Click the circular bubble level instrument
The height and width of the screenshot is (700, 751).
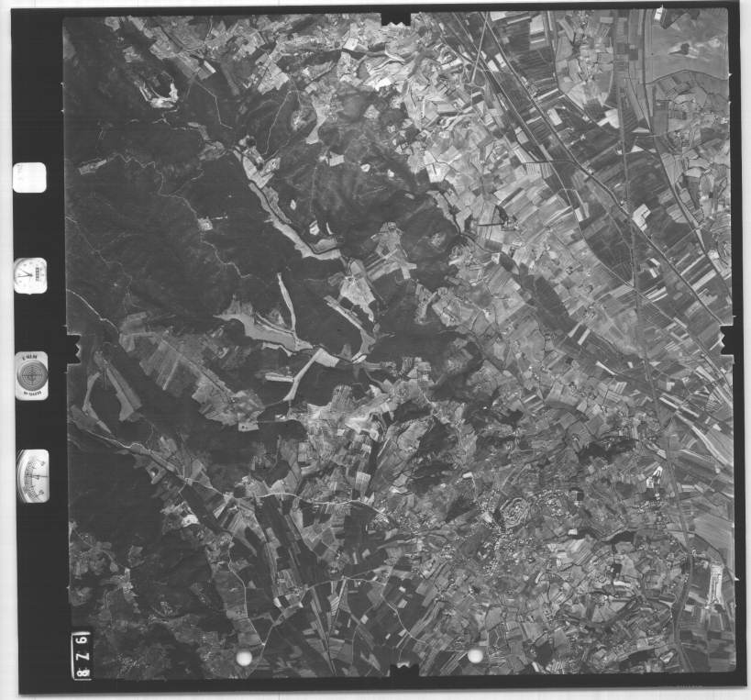click(31, 375)
